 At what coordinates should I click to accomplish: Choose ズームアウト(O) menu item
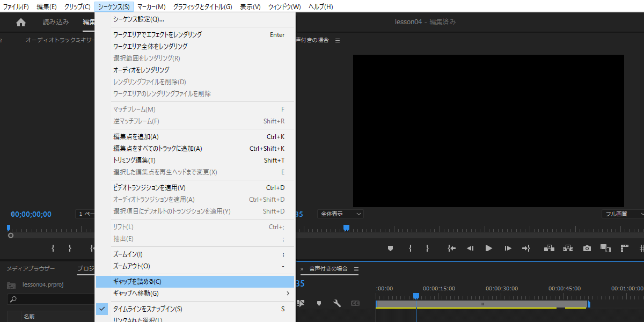click(195, 266)
